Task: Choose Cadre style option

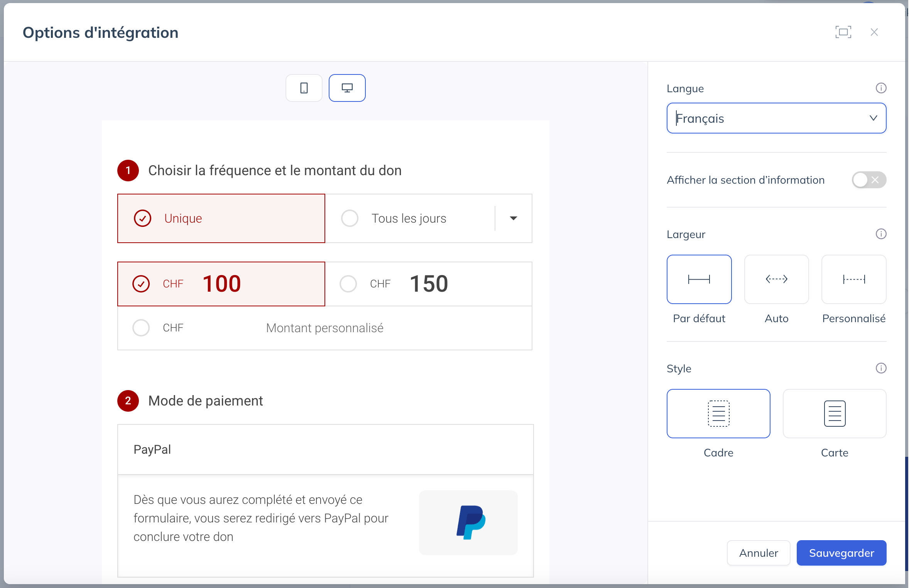Action: click(x=718, y=413)
